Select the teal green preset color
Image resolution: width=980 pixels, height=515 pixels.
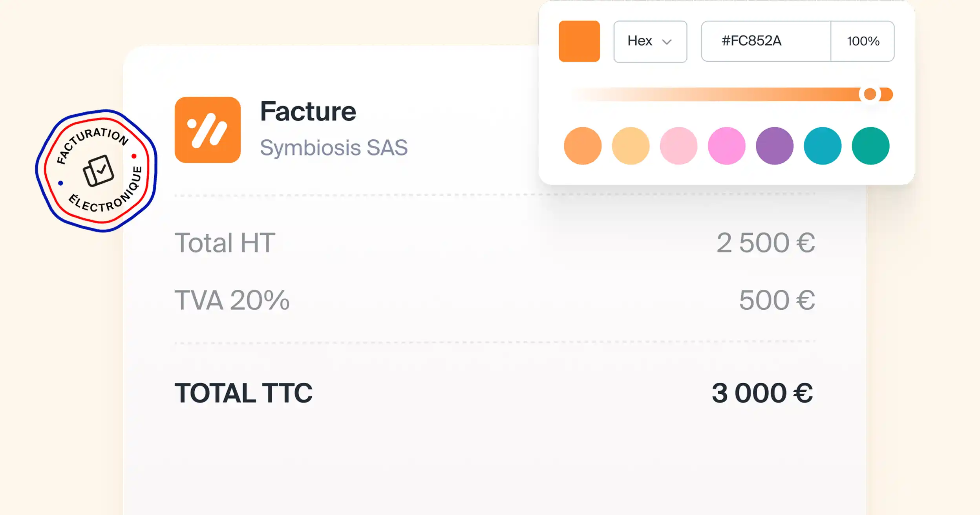(x=870, y=146)
